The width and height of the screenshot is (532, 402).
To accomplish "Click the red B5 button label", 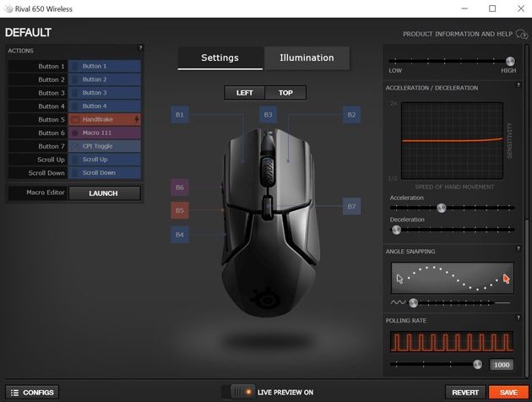I will (180, 210).
